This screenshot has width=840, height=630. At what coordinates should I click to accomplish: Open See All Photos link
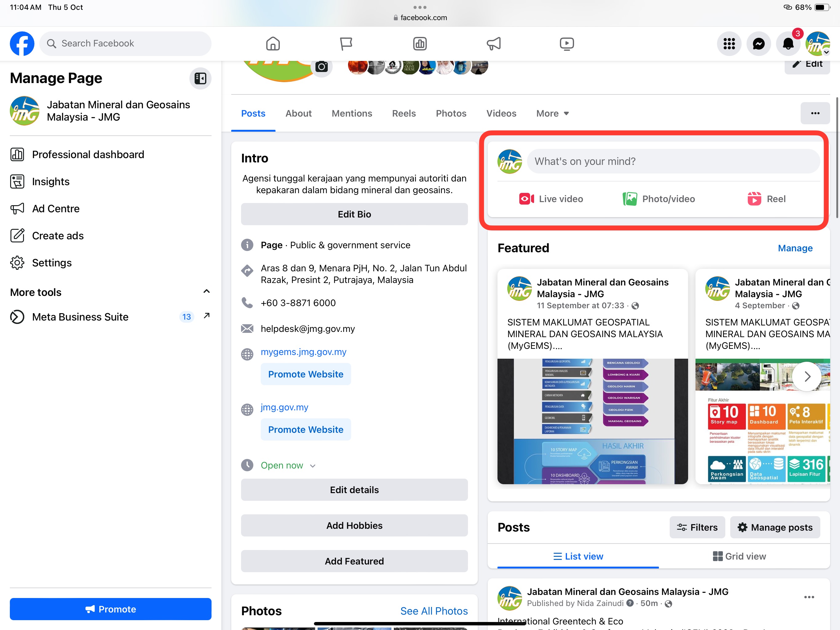(x=434, y=611)
